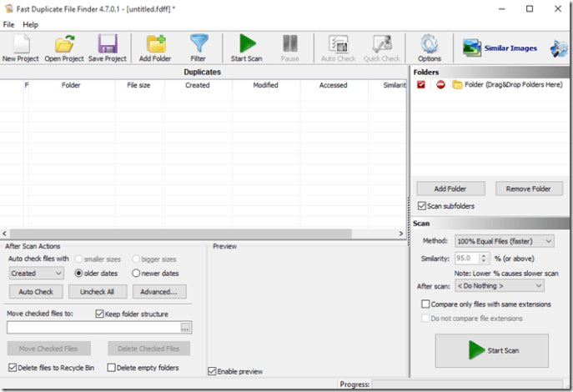Toggle Delete files to Recycle Bin checkbox
This screenshot has width=573, height=392.
click(13, 368)
